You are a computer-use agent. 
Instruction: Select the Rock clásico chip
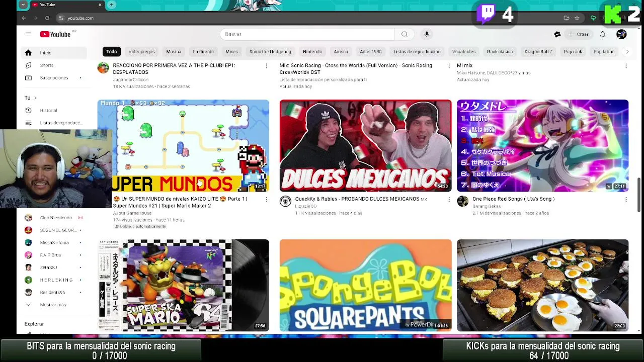[500, 51]
